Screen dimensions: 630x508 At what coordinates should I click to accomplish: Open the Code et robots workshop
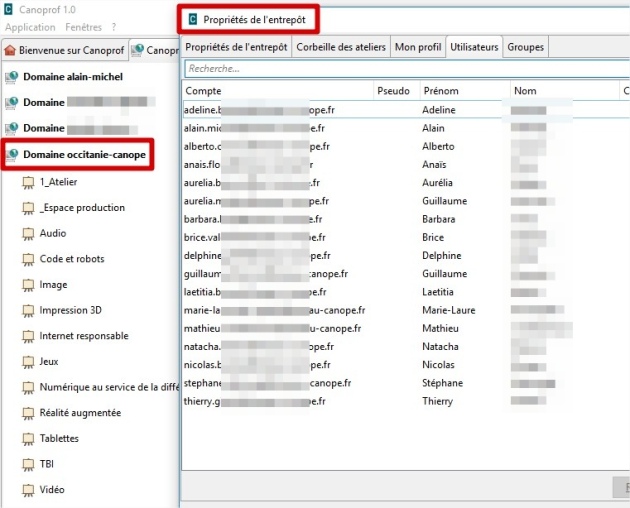coord(72,259)
